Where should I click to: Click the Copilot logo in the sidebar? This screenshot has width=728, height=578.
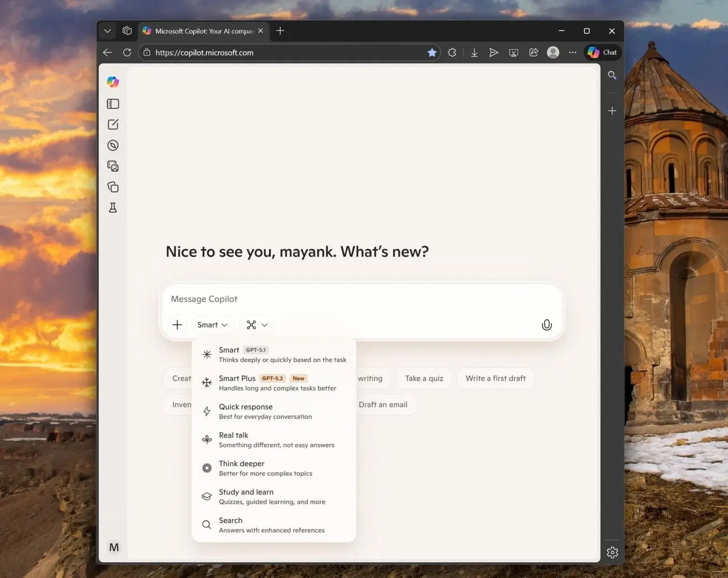[113, 82]
